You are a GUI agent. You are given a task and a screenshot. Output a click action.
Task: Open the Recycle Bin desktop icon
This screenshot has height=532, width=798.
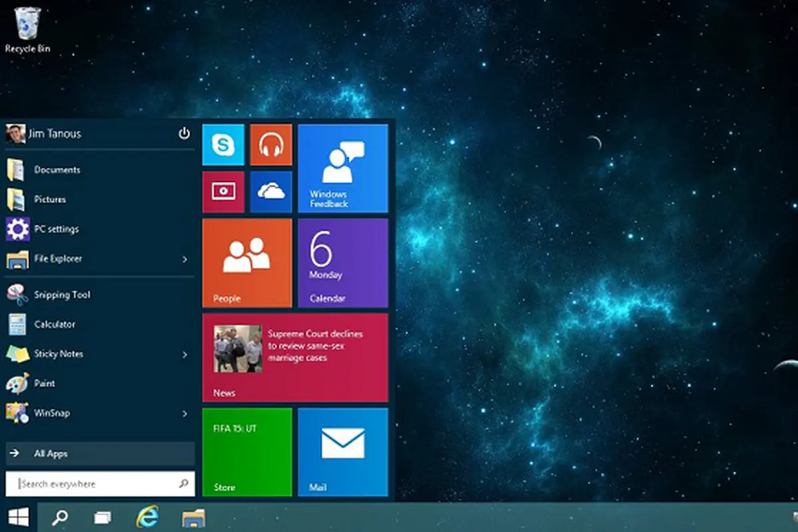[27, 29]
